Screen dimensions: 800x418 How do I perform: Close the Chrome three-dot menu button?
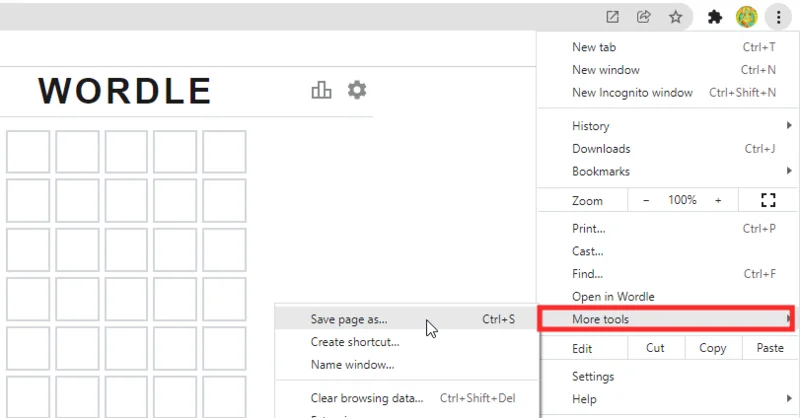click(x=778, y=17)
